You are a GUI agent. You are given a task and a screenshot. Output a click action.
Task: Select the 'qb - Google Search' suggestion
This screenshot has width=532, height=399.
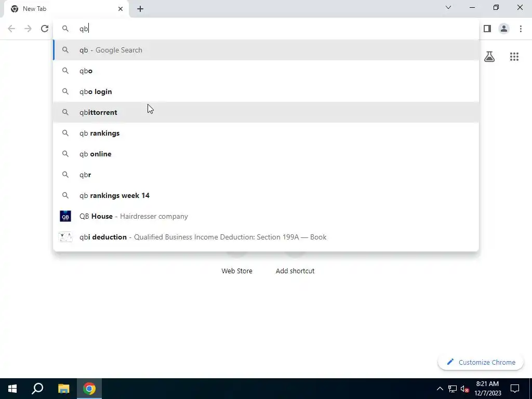click(265, 50)
